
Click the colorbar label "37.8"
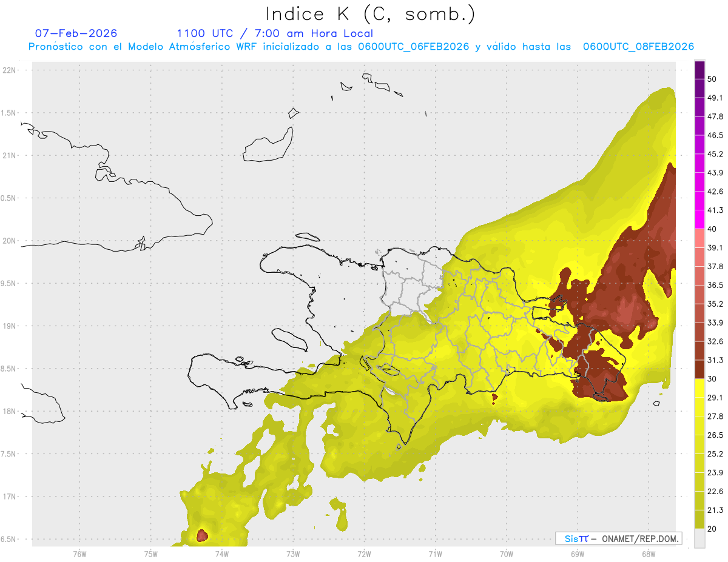click(715, 266)
